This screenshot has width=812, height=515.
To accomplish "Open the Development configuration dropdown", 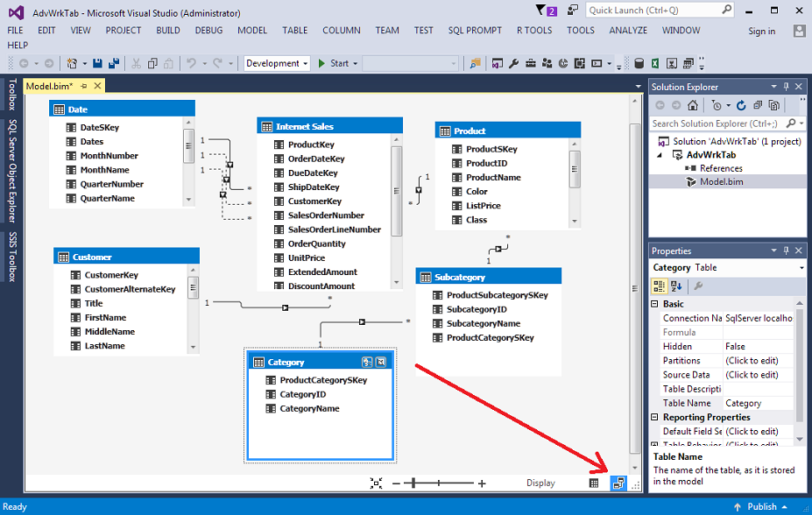I will pos(277,63).
